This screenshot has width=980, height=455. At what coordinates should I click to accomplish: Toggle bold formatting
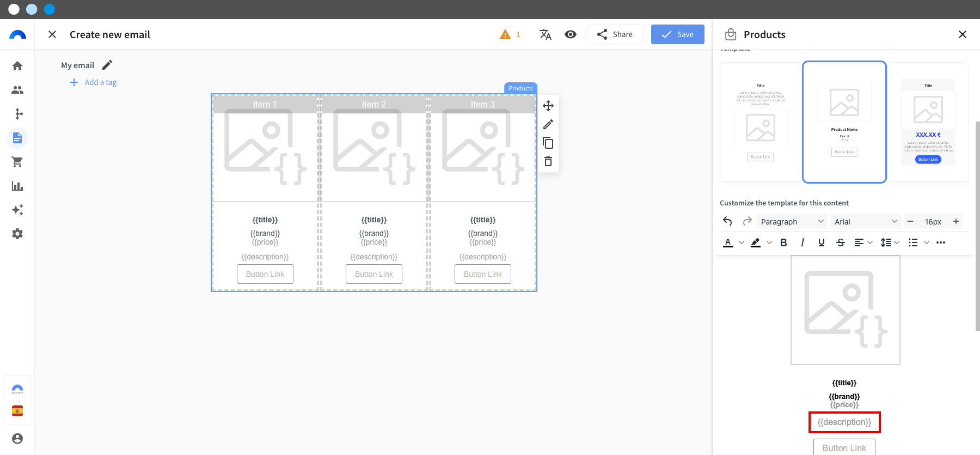pos(783,242)
